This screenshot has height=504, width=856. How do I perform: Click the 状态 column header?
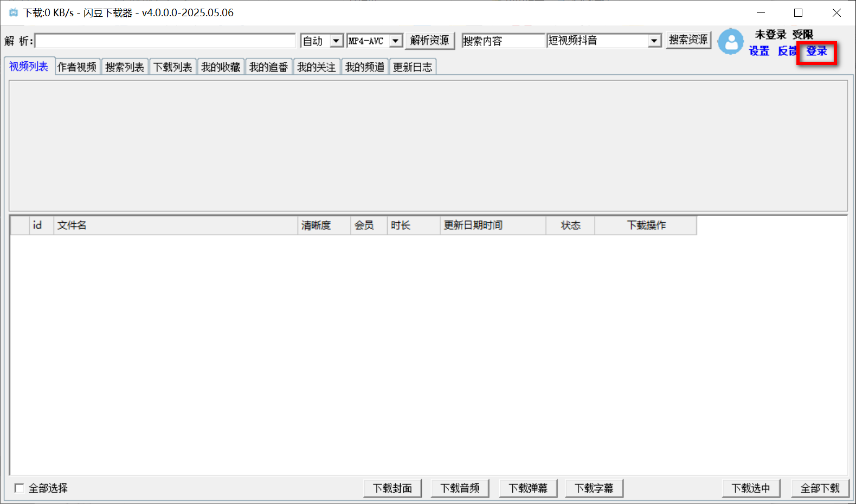pos(570,225)
